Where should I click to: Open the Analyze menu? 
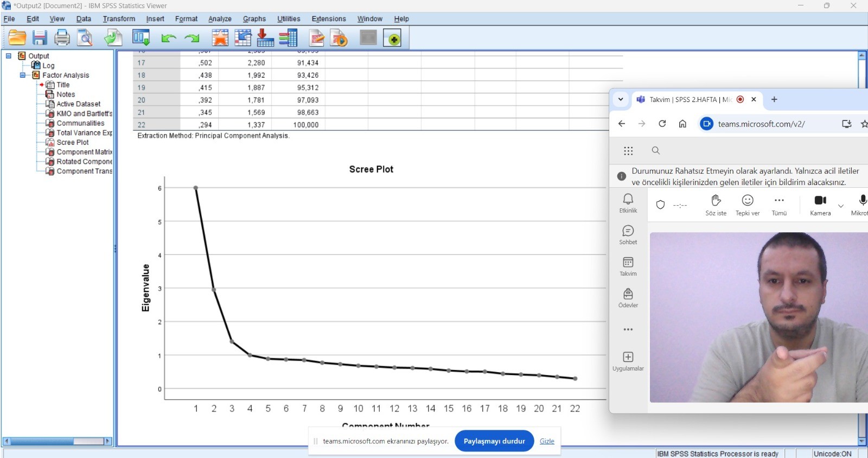pyautogui.click(x=220, y=18)
